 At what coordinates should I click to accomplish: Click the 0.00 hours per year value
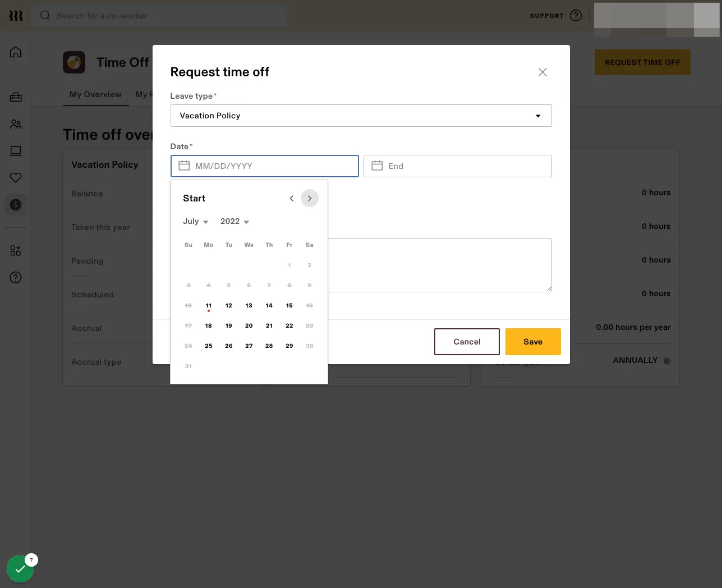pos(633,327)
